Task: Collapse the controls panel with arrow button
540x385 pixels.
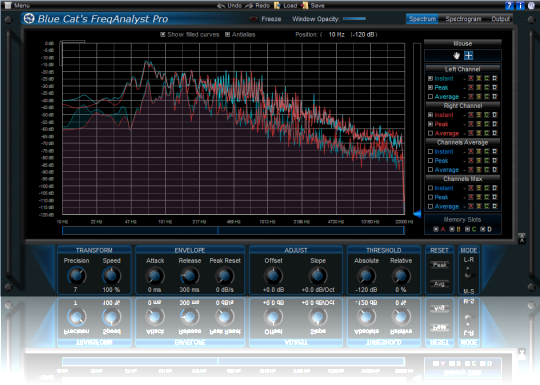Action: [522, 238]
